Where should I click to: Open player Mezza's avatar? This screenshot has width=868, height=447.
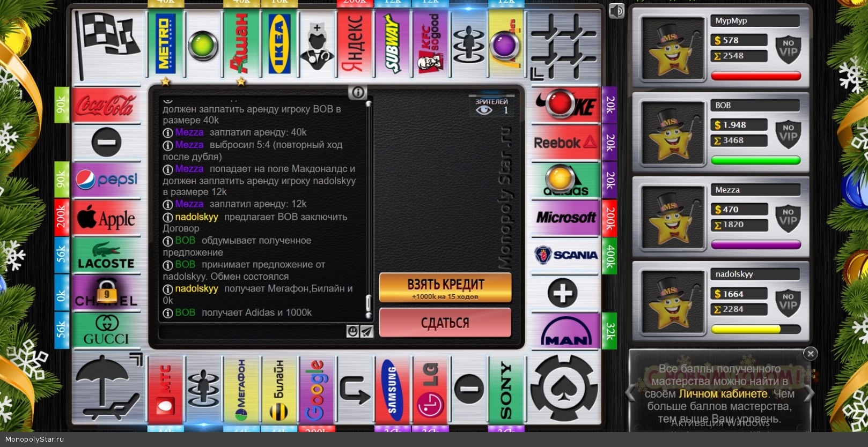pyautogui.click(x=673, y=217)
